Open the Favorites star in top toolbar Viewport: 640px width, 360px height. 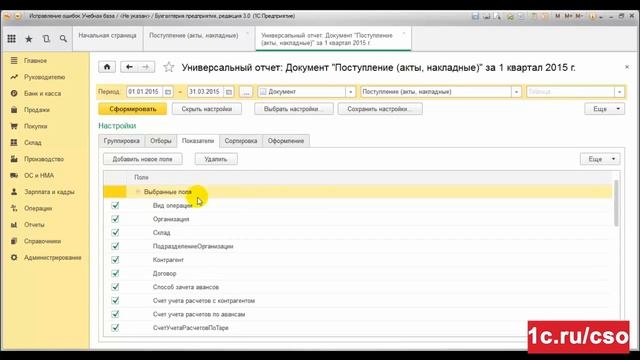[29, 39]
